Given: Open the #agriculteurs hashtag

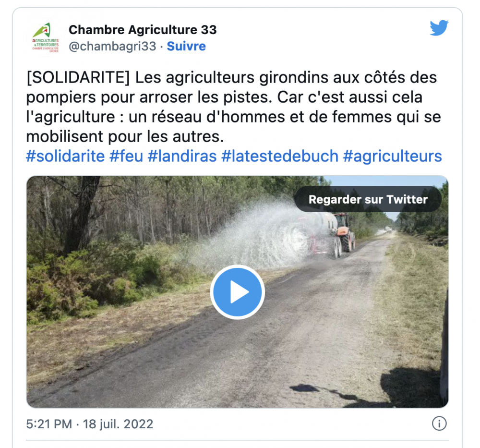Looking at the screenshot, I should point(393,156).
